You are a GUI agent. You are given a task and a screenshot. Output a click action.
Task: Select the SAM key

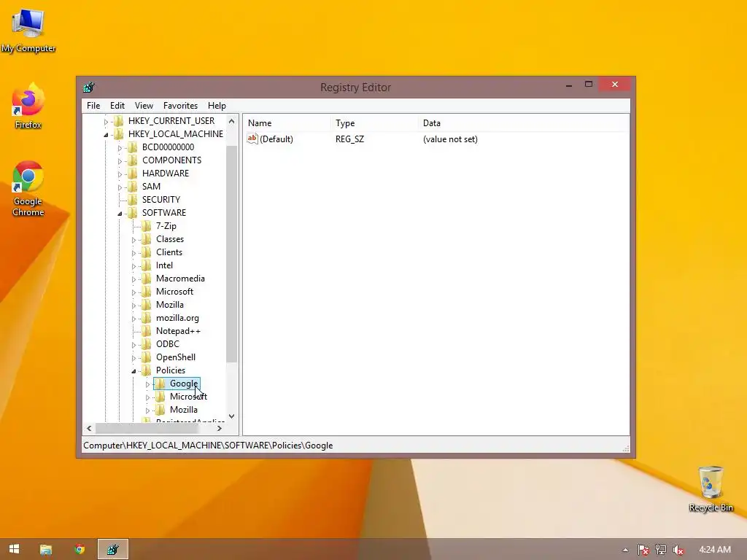click(x=151, y=187)
